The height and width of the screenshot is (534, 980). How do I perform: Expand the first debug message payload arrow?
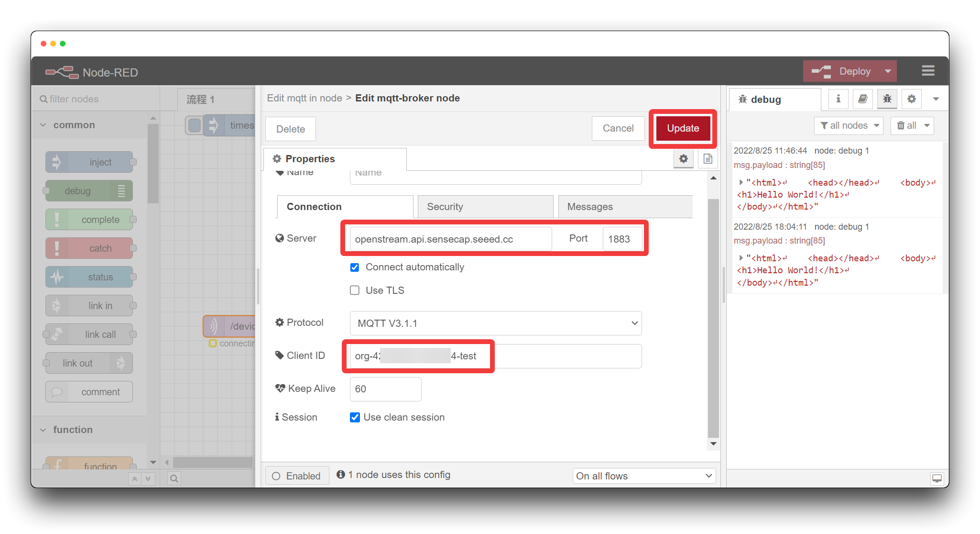[x=741, y=182]
